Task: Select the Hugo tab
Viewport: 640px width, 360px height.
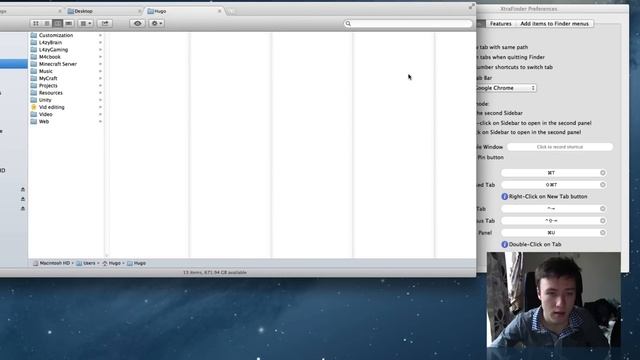Action: coord(160,11)
